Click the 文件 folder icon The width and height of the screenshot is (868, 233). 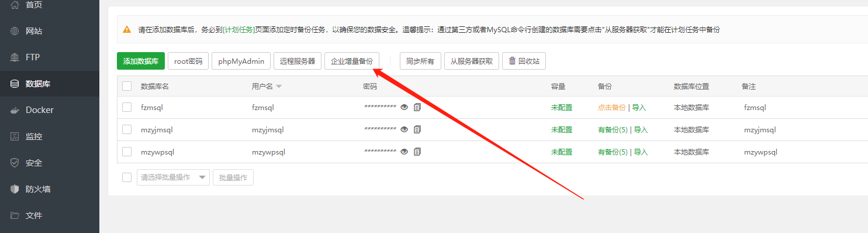click(x=15, y=215)
